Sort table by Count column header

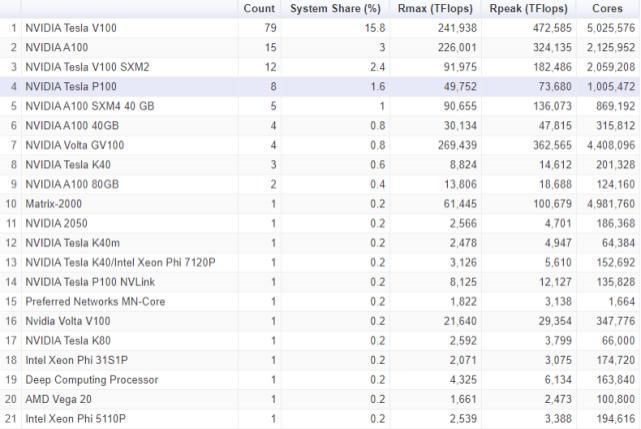[259, 9]
